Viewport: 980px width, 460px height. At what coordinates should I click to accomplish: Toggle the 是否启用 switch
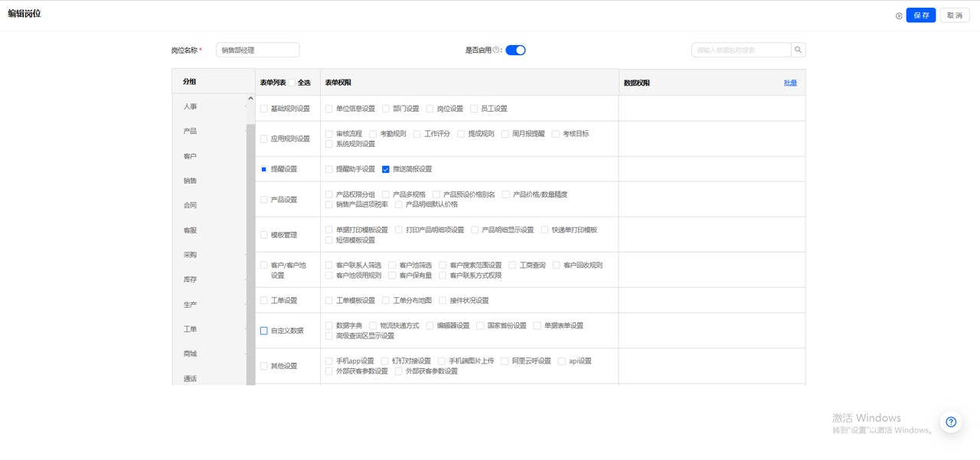point(515,50)
